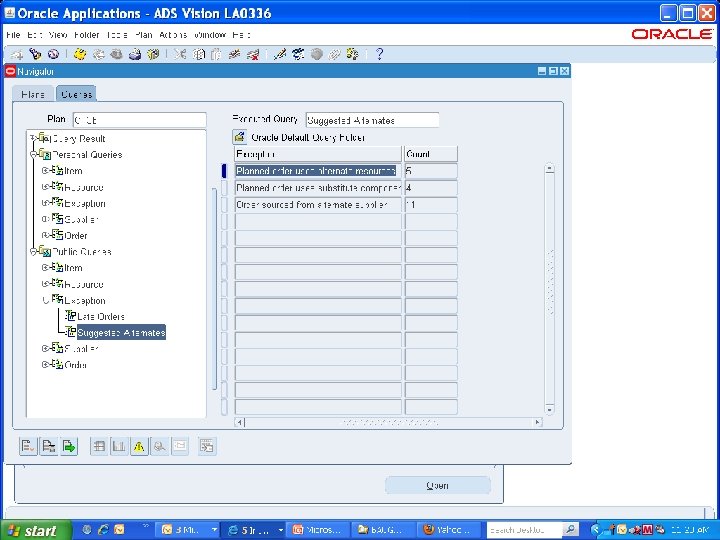
Task: Open the Yahoo Firefox taskbar button
Action: (x=450, y=530)
